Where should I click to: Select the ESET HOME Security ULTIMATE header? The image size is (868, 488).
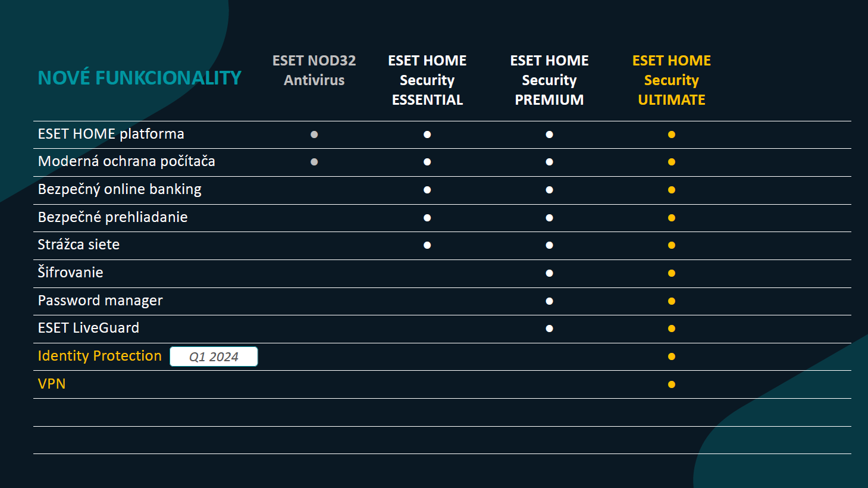click(x=672, y=80)
